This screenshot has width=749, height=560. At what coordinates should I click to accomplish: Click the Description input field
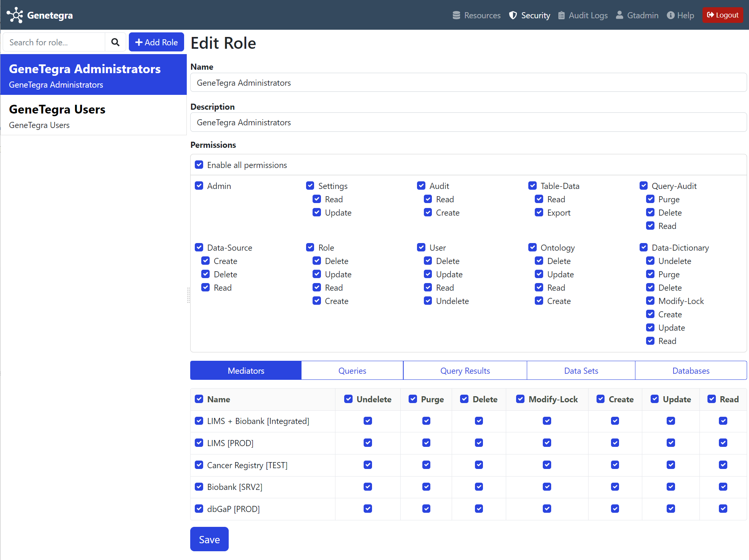[x=468, y=123]
